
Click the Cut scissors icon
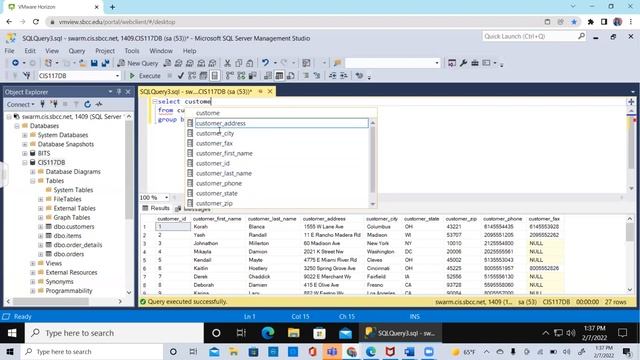(x=227, y=63)
